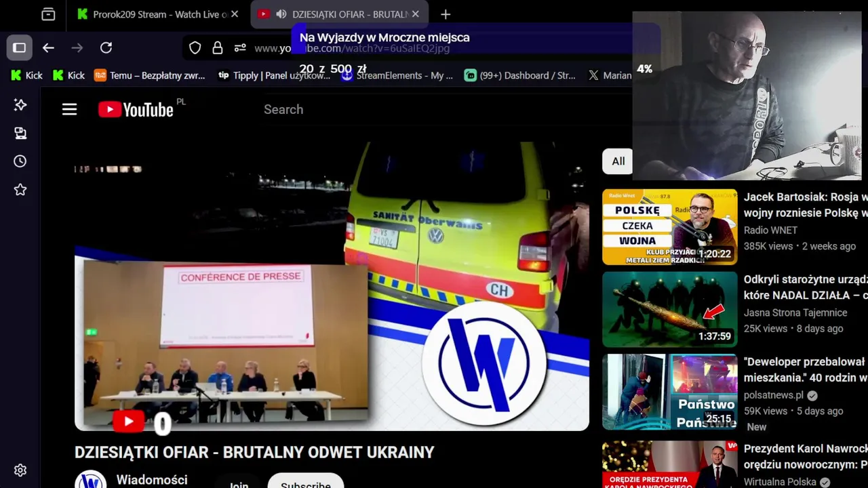
Task: Open the first Kick bookmark
Action: pyautogui.click(x=27, y=75)
